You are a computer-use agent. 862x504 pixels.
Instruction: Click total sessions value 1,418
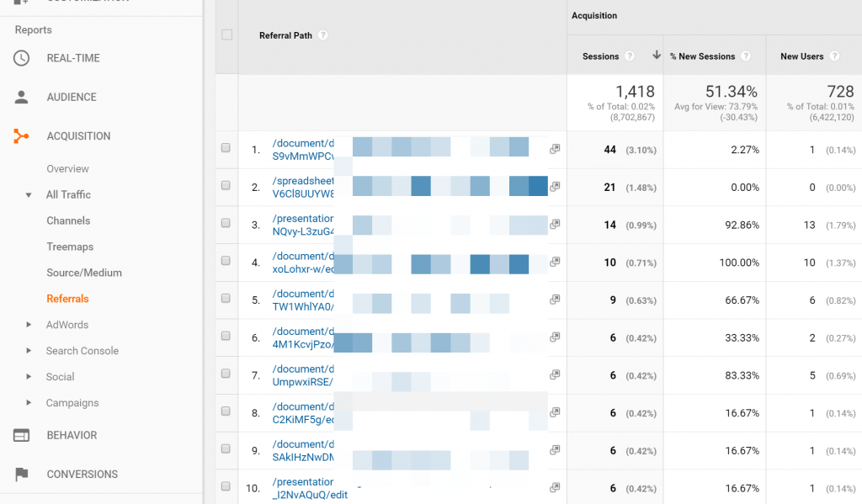[635, 91]
